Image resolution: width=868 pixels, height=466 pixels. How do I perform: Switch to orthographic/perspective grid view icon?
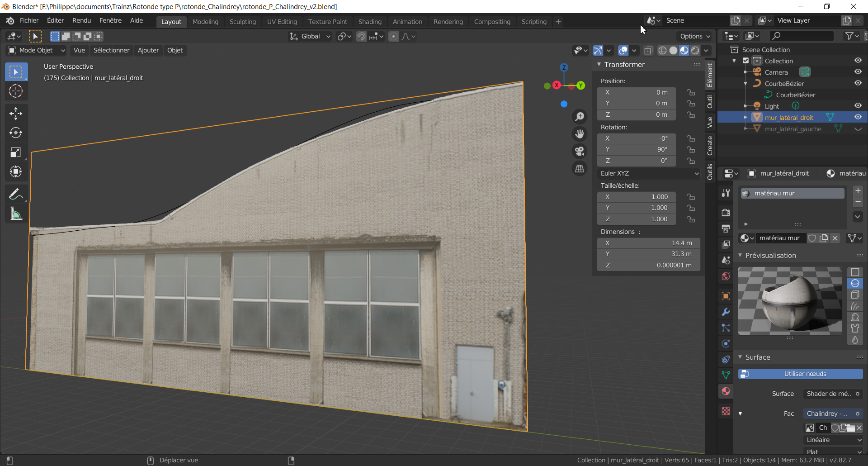click(580, 169)
